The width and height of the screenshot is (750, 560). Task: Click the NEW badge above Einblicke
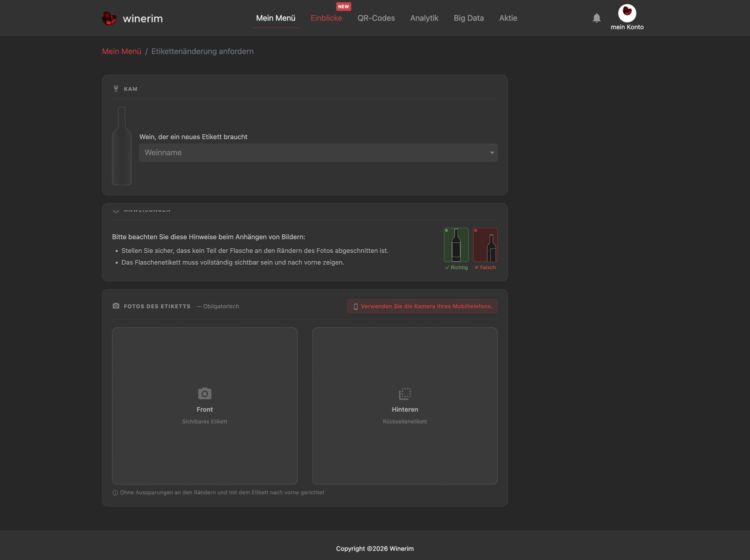click(x=343, y=6)
